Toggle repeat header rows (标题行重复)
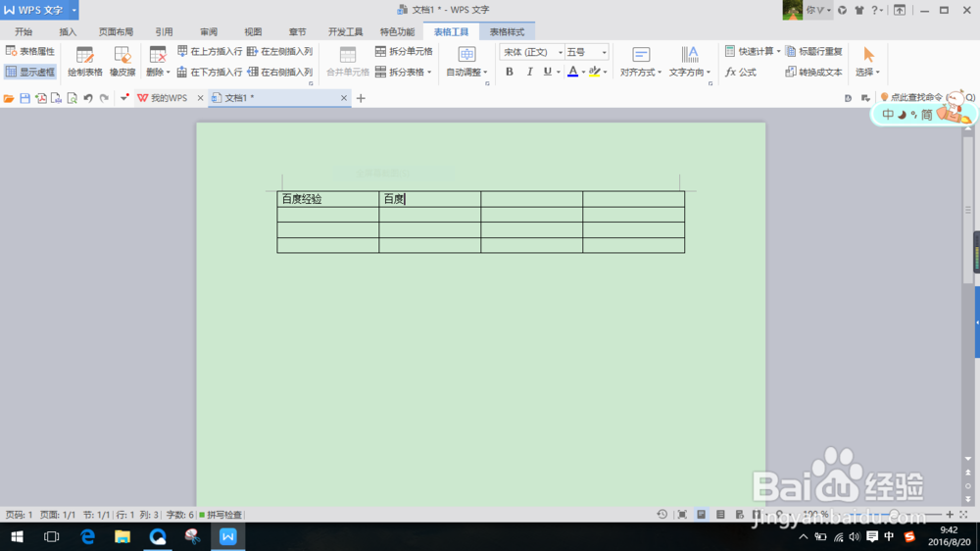Viewport: 980px width, 551px height. click(x=813, y=51)
